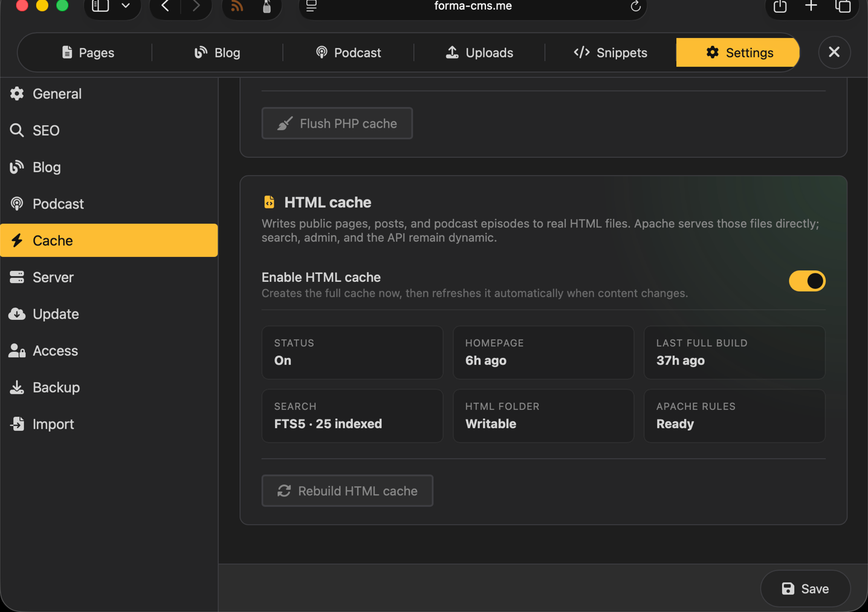
Task: Click the pages document icon in Pages tab
Action: click(x=67, y=53)
